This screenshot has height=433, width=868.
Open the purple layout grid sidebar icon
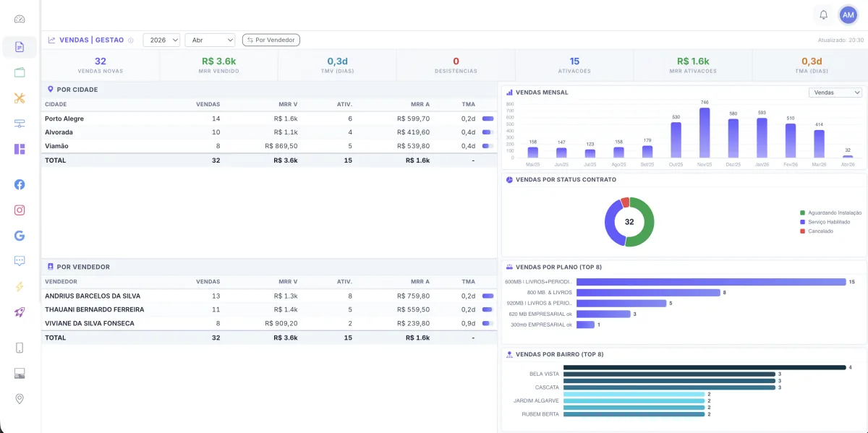click(x=20, y=149)
